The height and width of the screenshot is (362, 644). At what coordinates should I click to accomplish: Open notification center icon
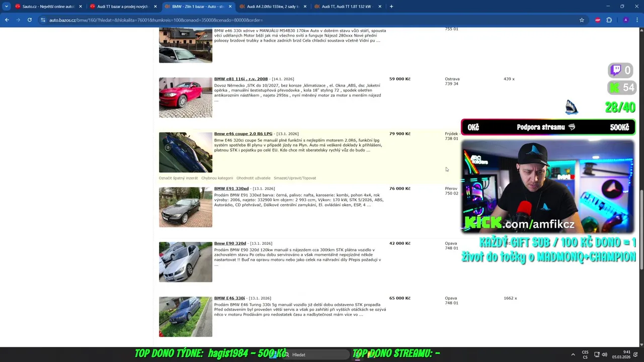coord(635,354)
